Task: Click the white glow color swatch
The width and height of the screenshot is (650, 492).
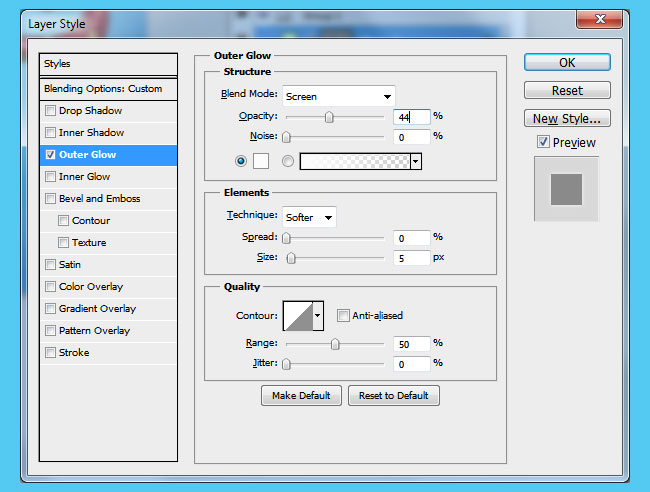Action: (x=261, y=161)
